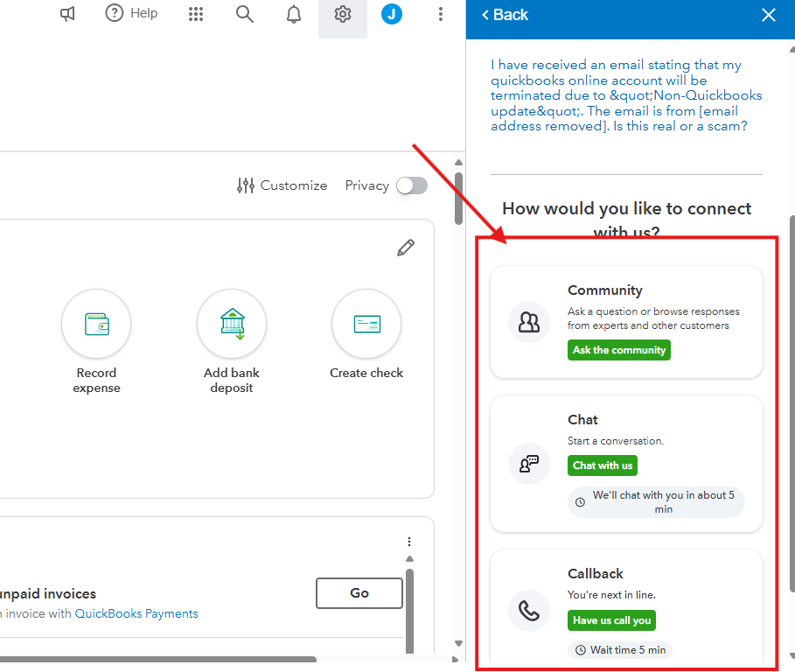Open the notifications bell
Screen dimensions: 795x672
pyautogui.click(x=294, y=14)
